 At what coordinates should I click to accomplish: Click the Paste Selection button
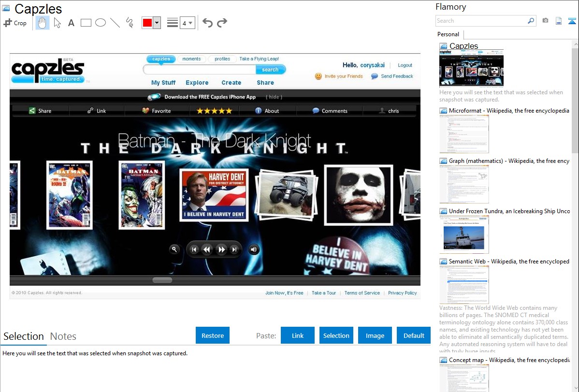pos(336,335)
